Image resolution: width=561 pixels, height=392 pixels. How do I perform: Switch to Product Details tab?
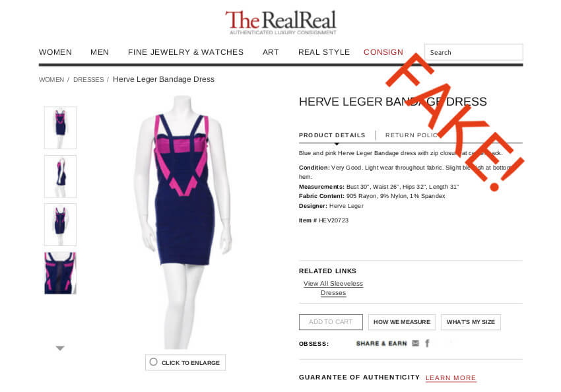click(x=332, y=135)
